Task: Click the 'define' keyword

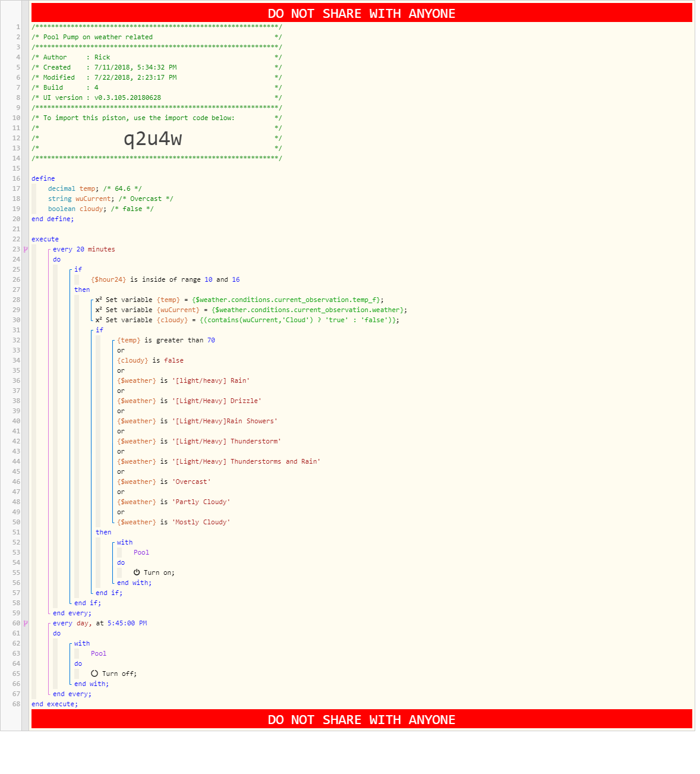Action: [43, 178]
